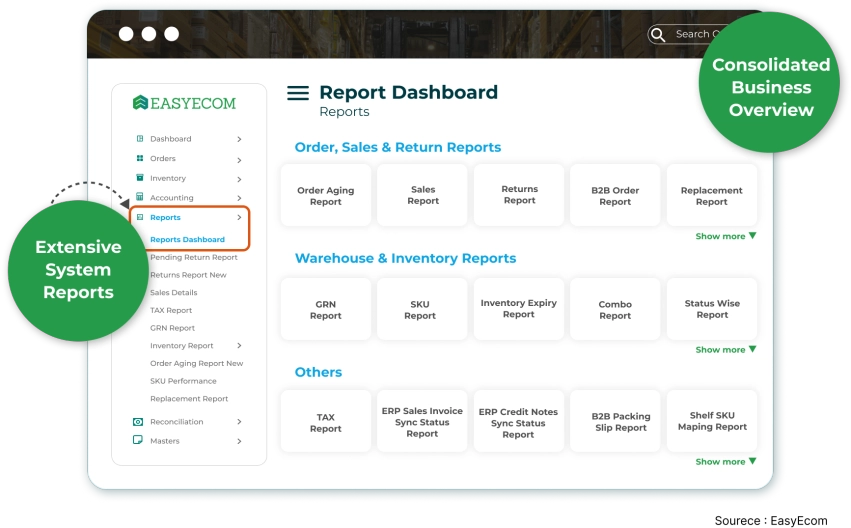This screenshot has height=528, width=851.
Task: Click the Inventory box icon
Action: (139, 177)
